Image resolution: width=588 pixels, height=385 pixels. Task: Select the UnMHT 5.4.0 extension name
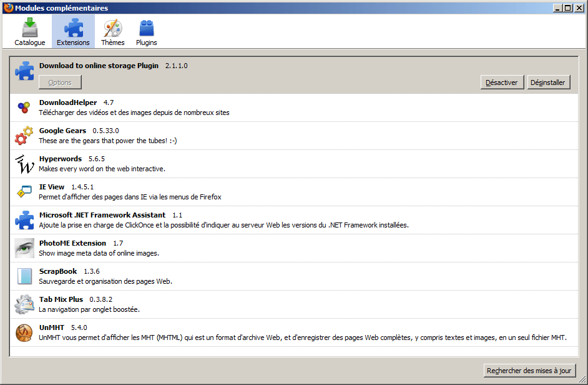(52, 327)
